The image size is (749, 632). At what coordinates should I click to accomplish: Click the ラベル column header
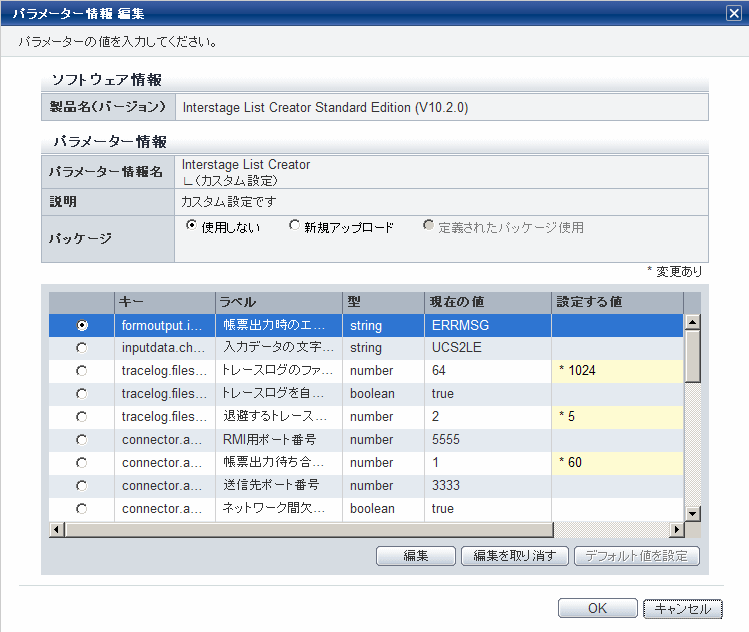tap(279, 302)
